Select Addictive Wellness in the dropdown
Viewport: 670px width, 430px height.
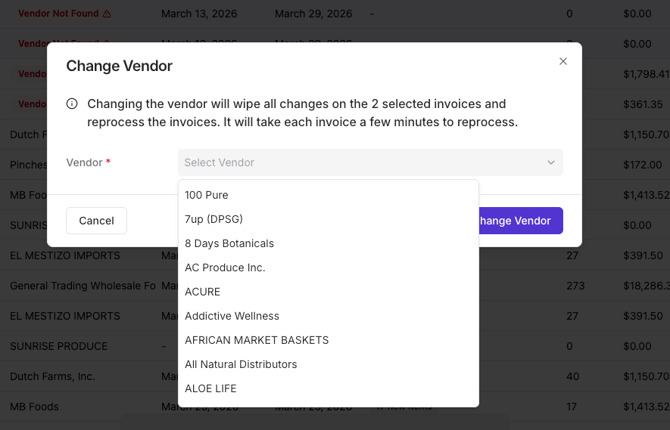click(232, 316)
